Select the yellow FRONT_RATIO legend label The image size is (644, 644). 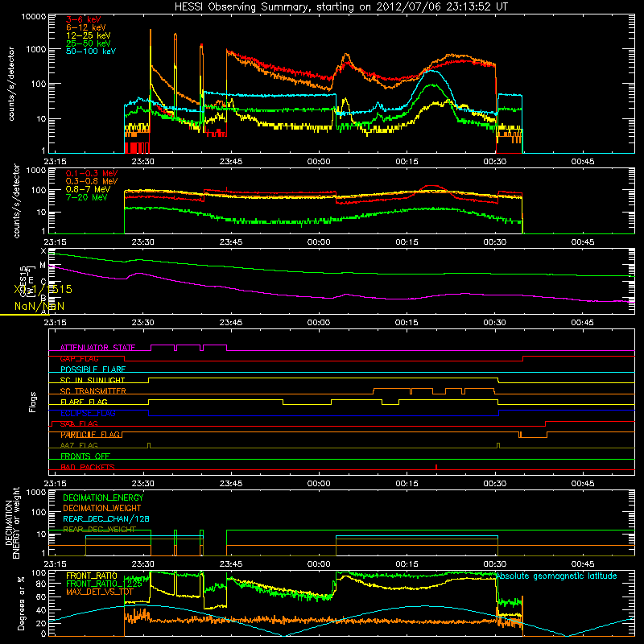tap(92, 576)
